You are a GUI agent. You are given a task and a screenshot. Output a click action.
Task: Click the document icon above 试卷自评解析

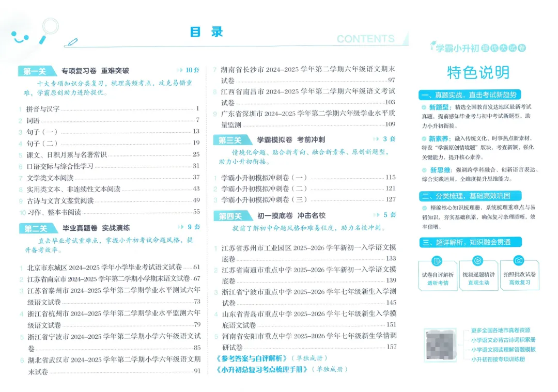(x=437, y=261)
